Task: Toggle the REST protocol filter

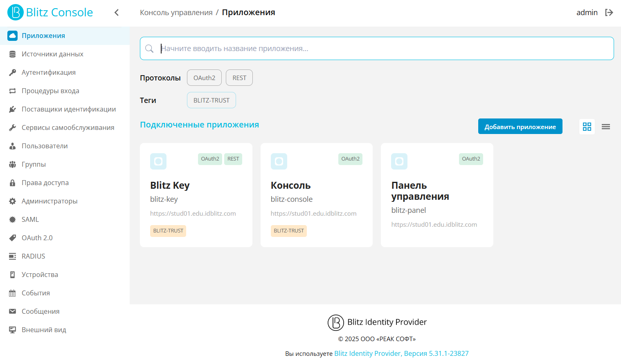Action: pos(239,78)
